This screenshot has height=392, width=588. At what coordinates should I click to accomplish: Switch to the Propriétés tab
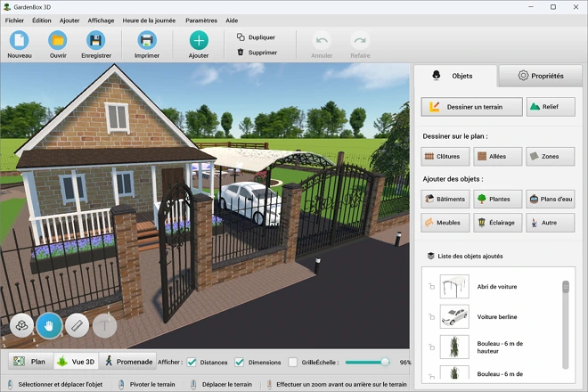[x=540, y=76]
